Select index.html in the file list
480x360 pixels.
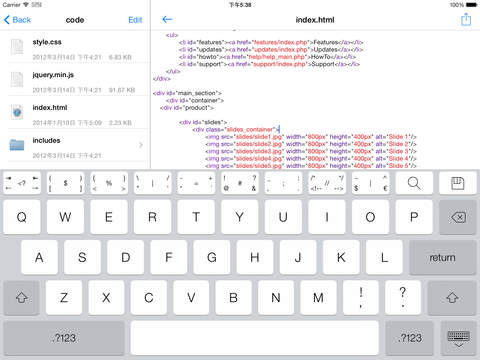[x=75, y=112]
